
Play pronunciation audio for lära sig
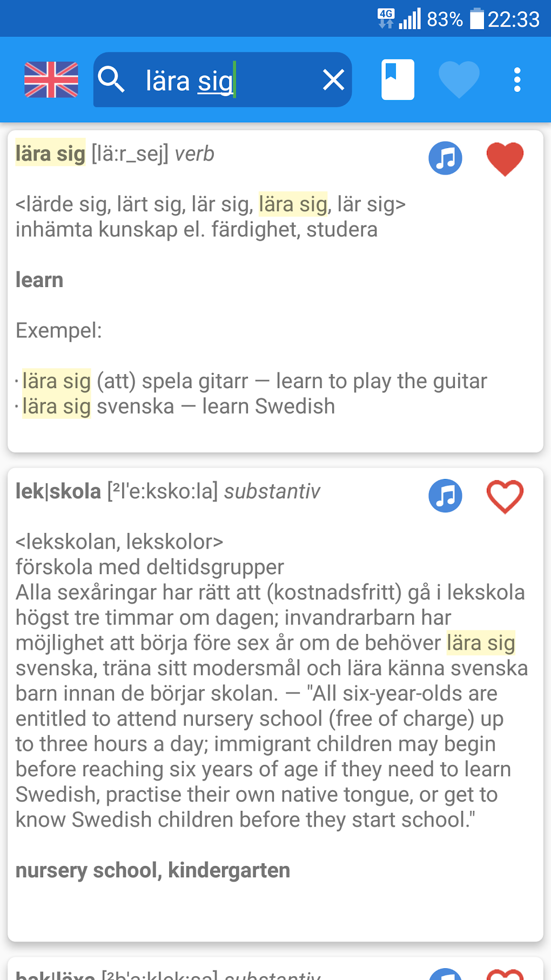pos(445,158)
